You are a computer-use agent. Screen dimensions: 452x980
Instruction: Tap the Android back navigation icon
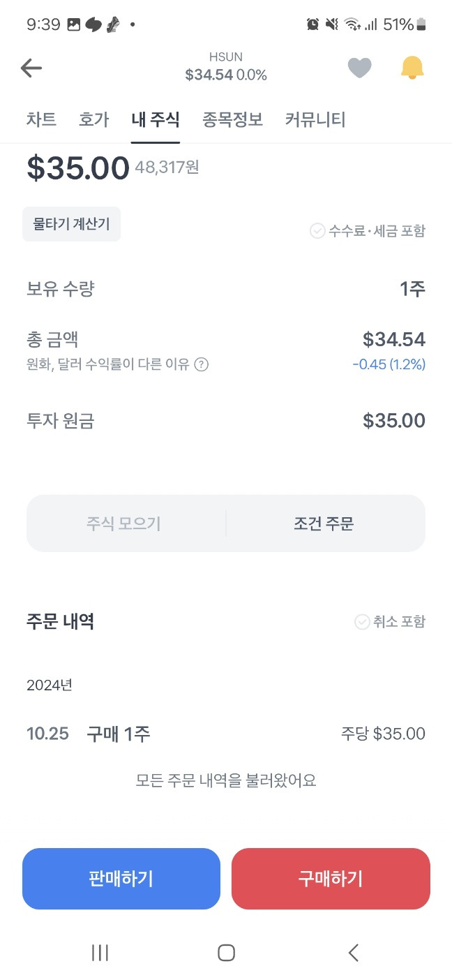coord(353,953)
